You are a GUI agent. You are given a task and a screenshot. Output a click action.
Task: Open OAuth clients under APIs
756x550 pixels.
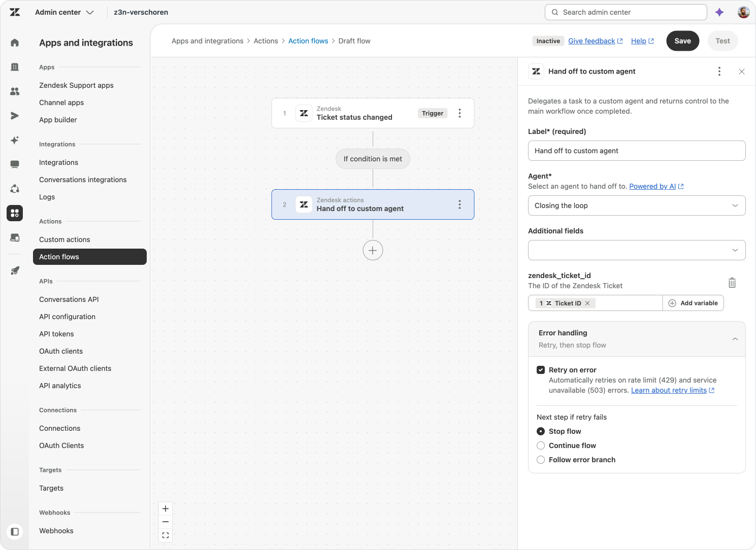(x=61, y=351)
